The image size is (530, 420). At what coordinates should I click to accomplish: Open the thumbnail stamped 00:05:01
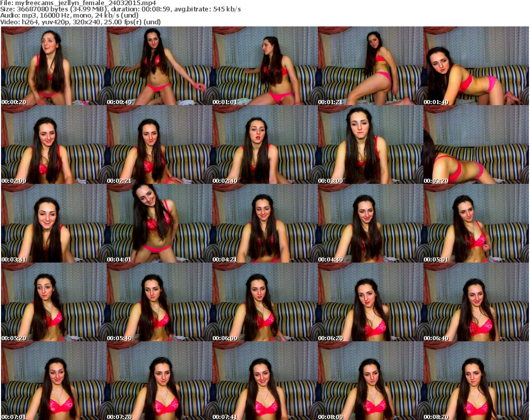click(x=476, y=224)
